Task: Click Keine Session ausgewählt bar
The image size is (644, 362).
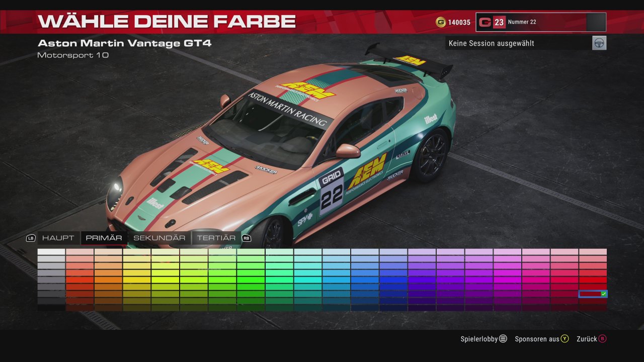Action: click(519, 43)
